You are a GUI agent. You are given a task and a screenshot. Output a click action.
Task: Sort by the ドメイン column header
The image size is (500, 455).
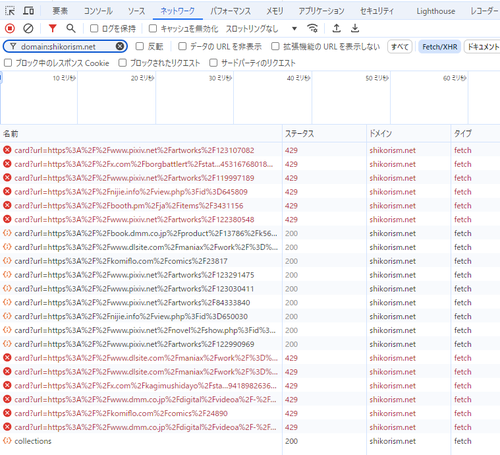409,134
